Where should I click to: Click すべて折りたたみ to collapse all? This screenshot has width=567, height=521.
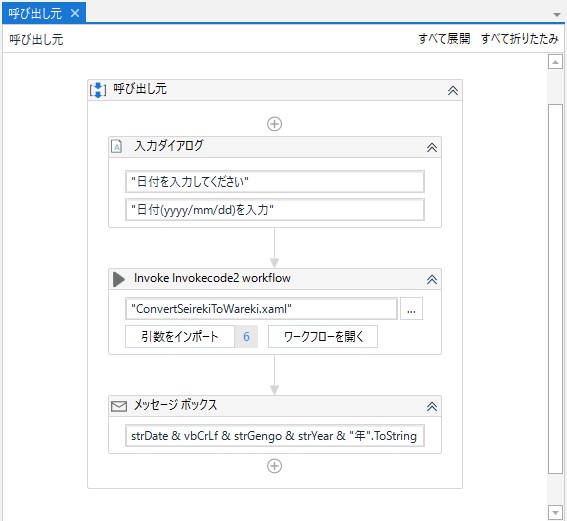coord(520,38)
